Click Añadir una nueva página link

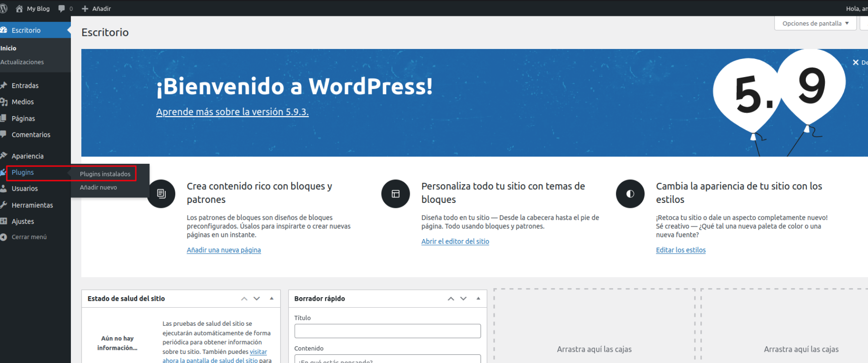click(x=224, y=250)
